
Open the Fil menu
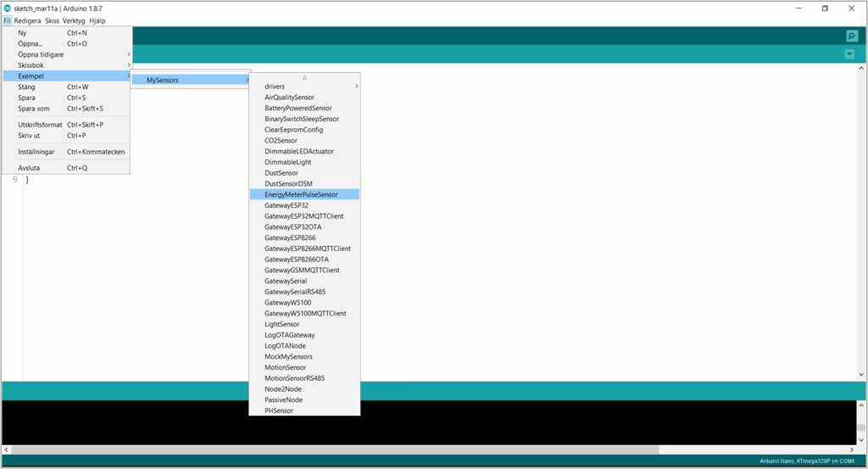click(x=7, y=20)
